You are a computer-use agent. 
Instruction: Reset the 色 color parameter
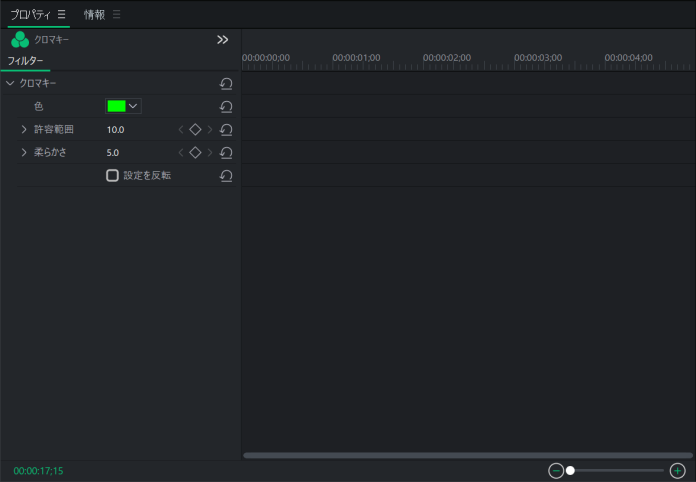pos(226,106)
